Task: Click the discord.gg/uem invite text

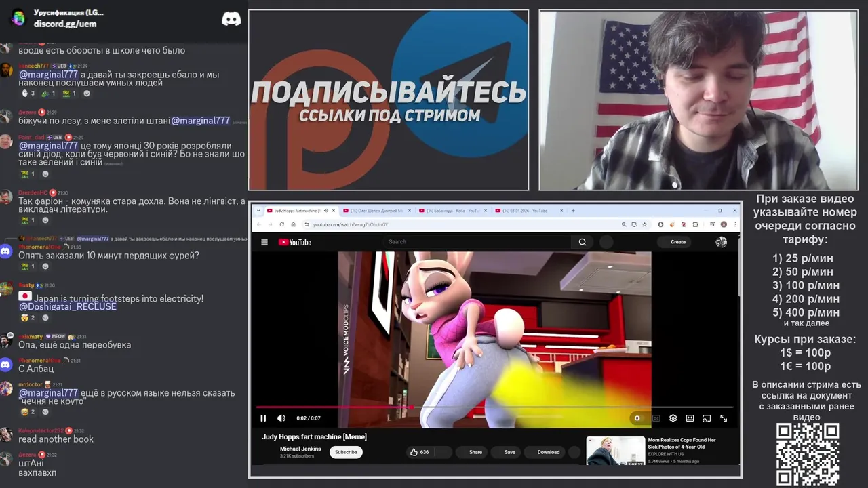Action: point(65,24)
